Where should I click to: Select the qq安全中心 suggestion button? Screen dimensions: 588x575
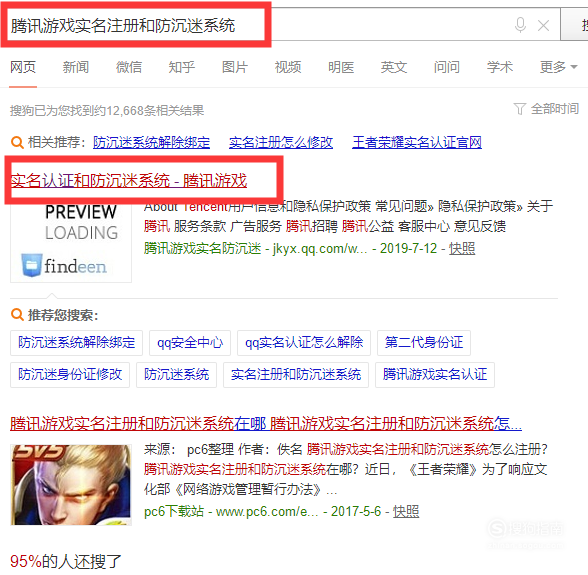point(190,342)
